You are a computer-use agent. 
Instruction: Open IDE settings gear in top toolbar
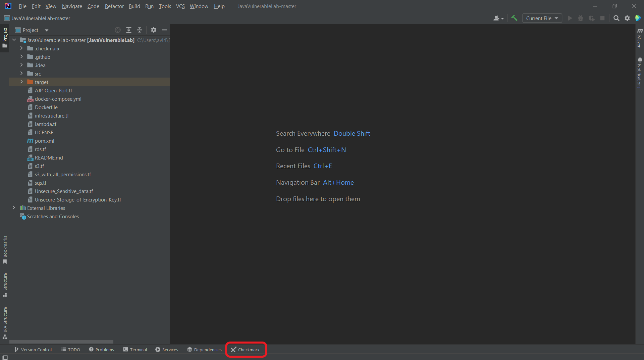tap(627, 18)
